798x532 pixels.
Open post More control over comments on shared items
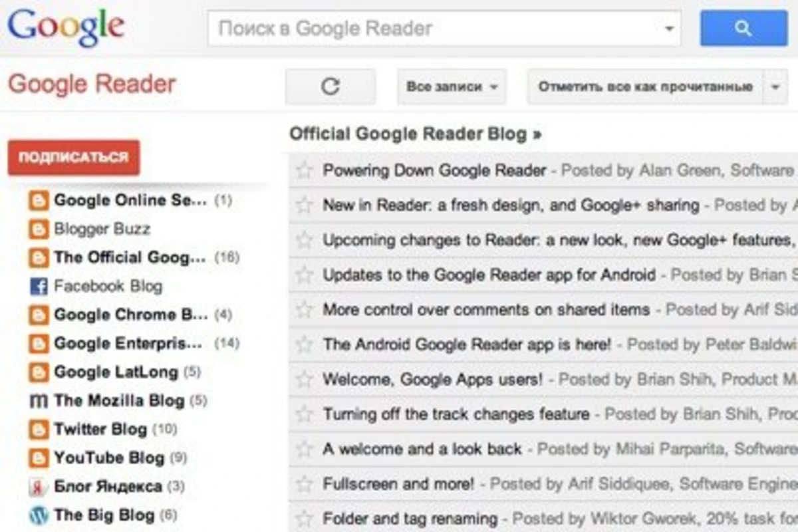tap(487, 310)
